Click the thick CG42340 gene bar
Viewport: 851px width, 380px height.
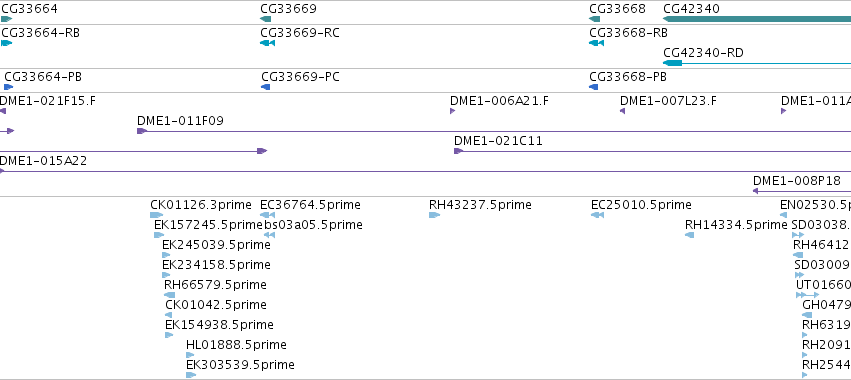tap(757, 19)
